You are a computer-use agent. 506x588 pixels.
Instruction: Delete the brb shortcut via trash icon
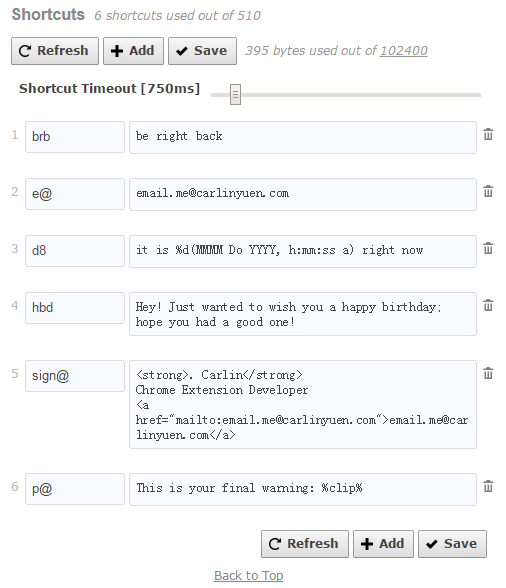click(x=488, y=134)
